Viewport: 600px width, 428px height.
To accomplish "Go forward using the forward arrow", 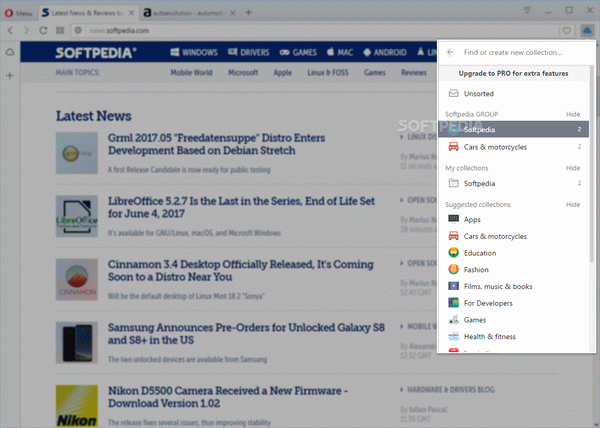I will (x=26, y=31).
